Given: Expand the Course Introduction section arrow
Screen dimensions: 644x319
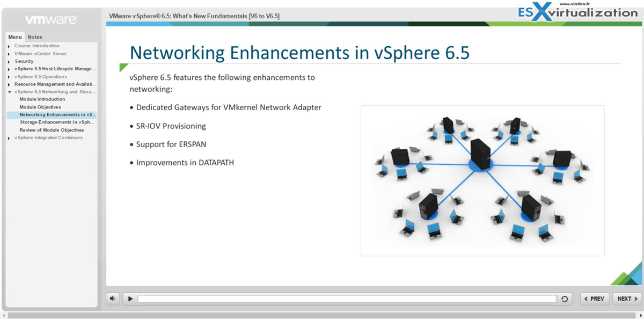Looking at the screenshot, I should point(9,47).
